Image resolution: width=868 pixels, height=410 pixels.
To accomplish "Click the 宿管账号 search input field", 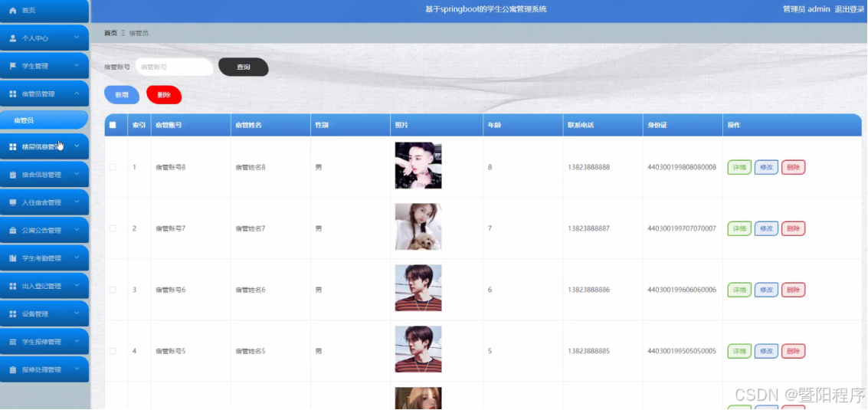I will [x=175, y=67].
